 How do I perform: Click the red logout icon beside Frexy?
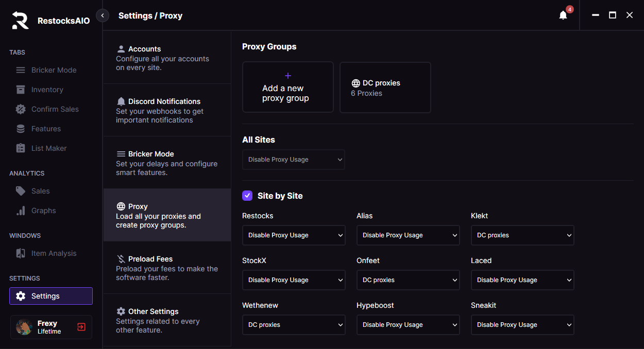pyautogui.click(x=81, y=327)
